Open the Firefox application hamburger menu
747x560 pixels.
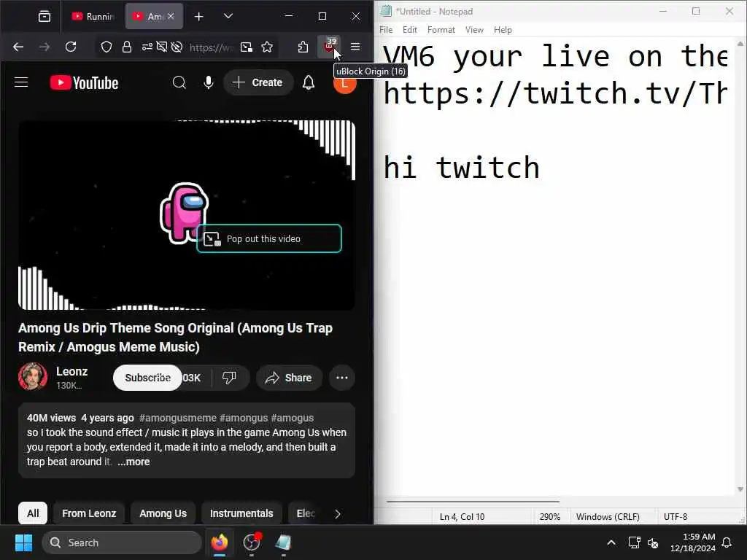(x=355, y=47)
